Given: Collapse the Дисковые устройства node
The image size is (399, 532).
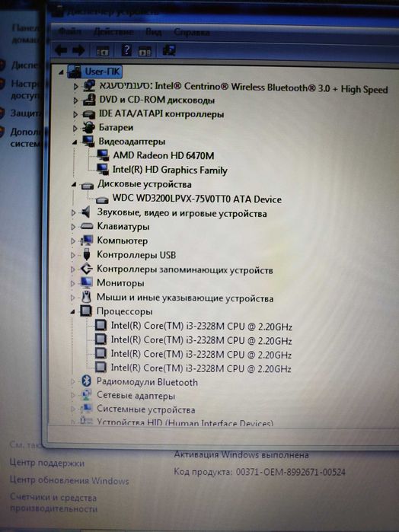Looking at the screenshot, I should [x=74, y=185].
